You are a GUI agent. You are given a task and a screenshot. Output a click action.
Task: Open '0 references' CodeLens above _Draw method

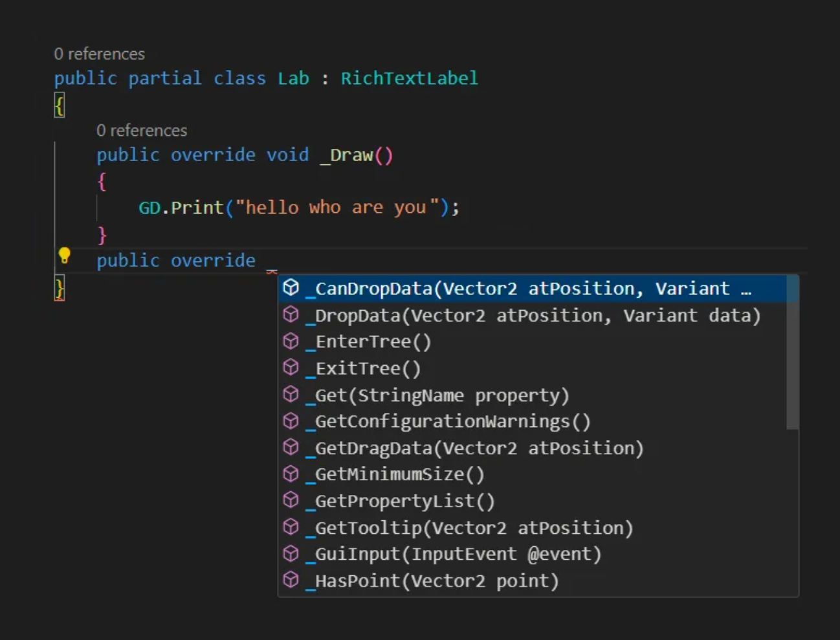coord(142,130)
